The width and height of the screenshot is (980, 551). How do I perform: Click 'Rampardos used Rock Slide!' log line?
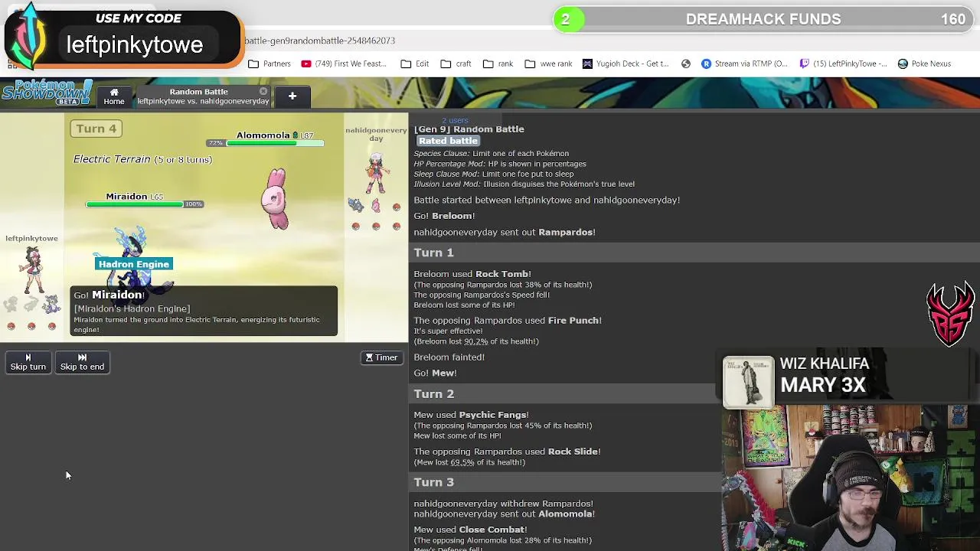(507, 452)
